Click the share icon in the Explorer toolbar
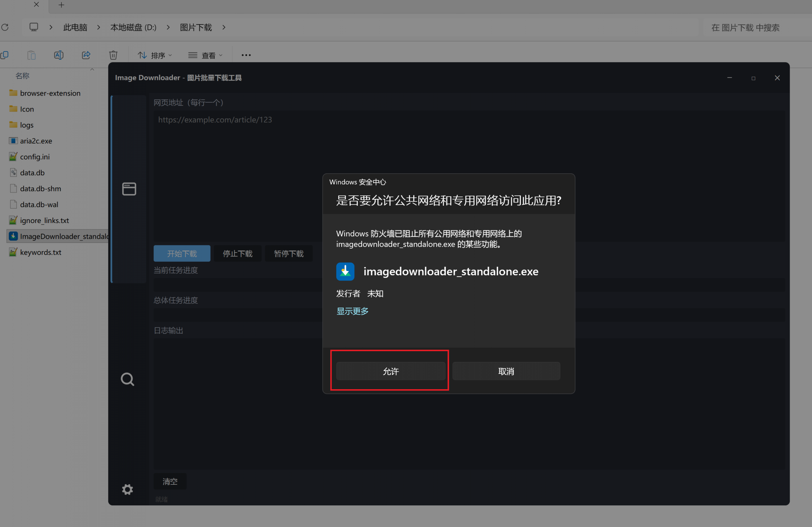Viewport: 812px width, 527px height. 86,55
